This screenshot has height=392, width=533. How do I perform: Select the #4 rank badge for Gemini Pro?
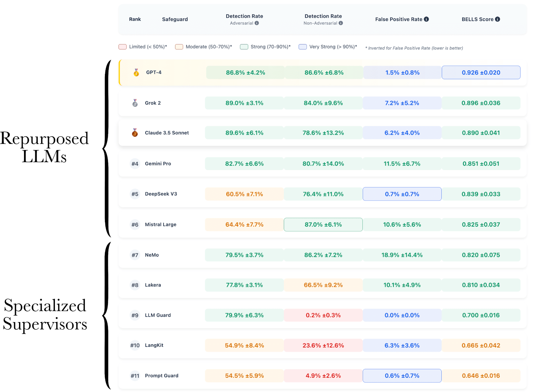135,164
